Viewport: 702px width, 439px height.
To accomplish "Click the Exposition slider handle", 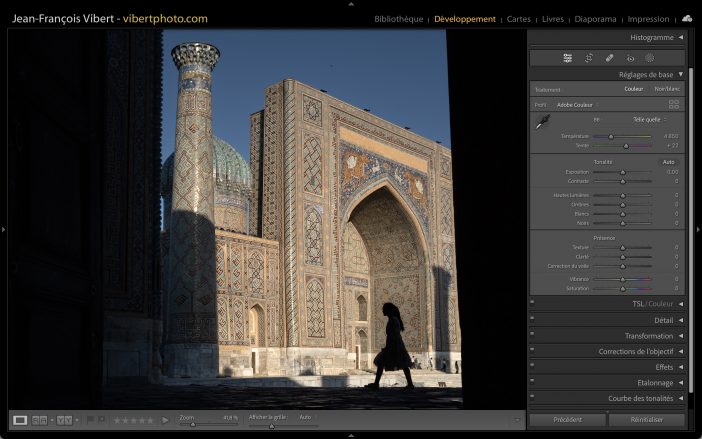I will (622, 172).
